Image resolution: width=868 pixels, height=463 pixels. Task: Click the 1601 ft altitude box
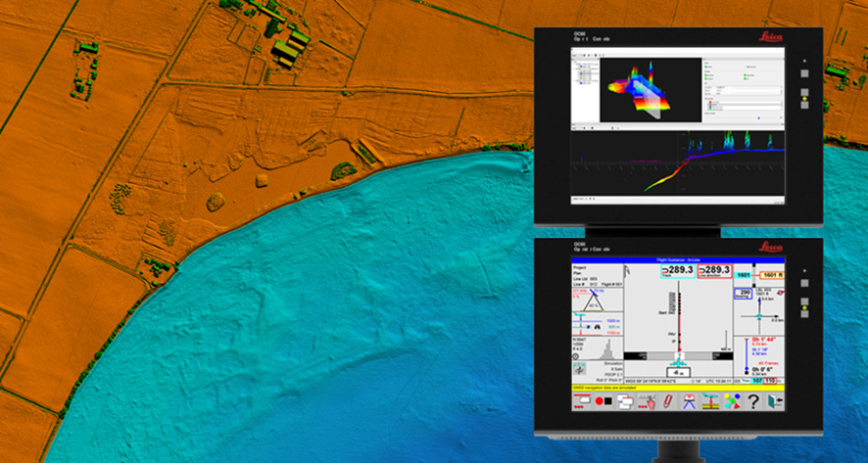pos(771,275)
